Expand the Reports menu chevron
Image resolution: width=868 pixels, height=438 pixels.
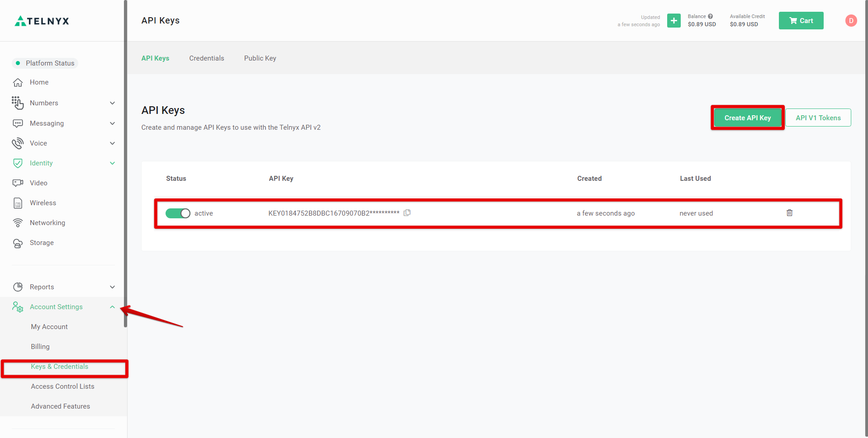tap(112, 287)
